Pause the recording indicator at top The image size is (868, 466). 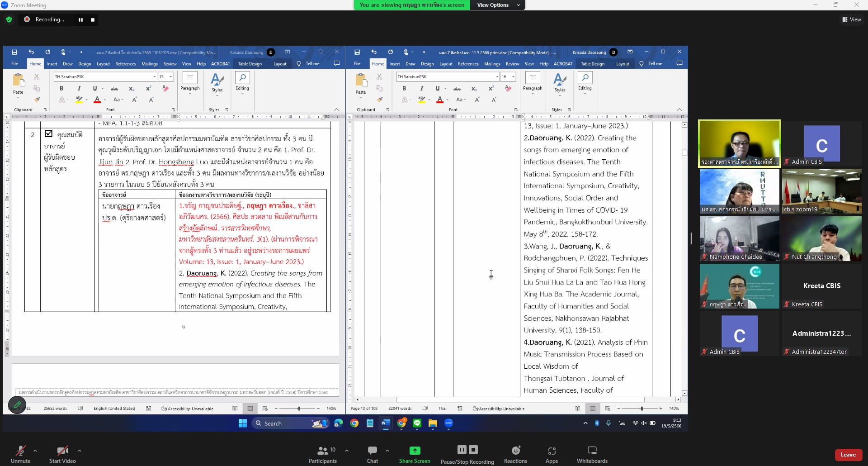tap(80, 20)
